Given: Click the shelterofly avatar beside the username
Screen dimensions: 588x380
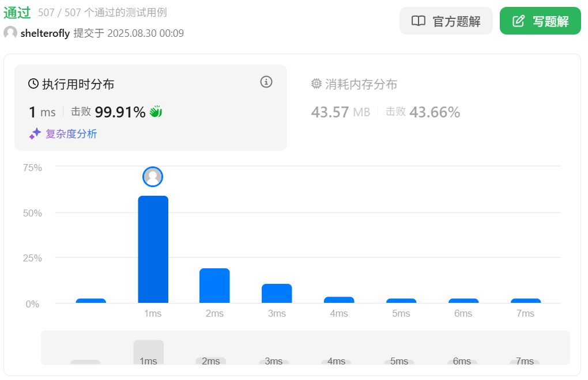Looking at the screenshot, I should point(10,33).
